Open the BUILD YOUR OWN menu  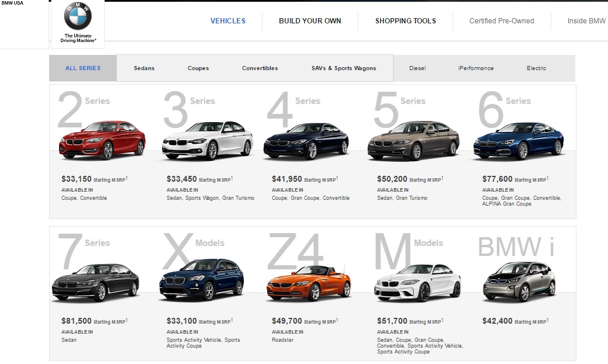coord(310,21)
